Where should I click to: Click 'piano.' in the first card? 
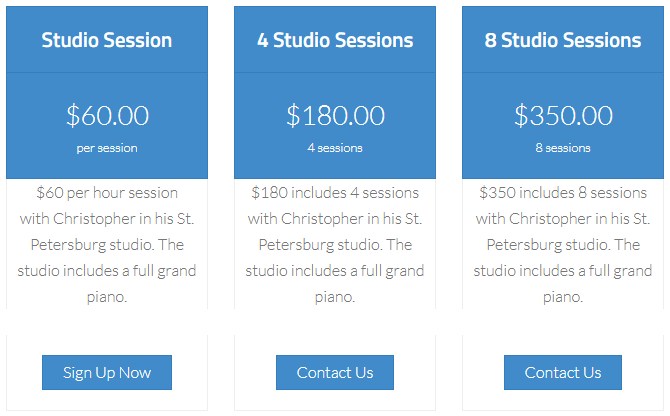107,297
